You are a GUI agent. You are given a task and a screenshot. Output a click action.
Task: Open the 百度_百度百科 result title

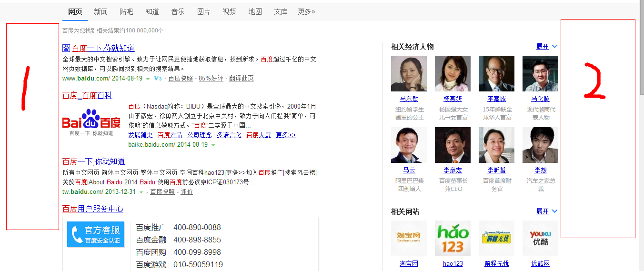[87, 95]
